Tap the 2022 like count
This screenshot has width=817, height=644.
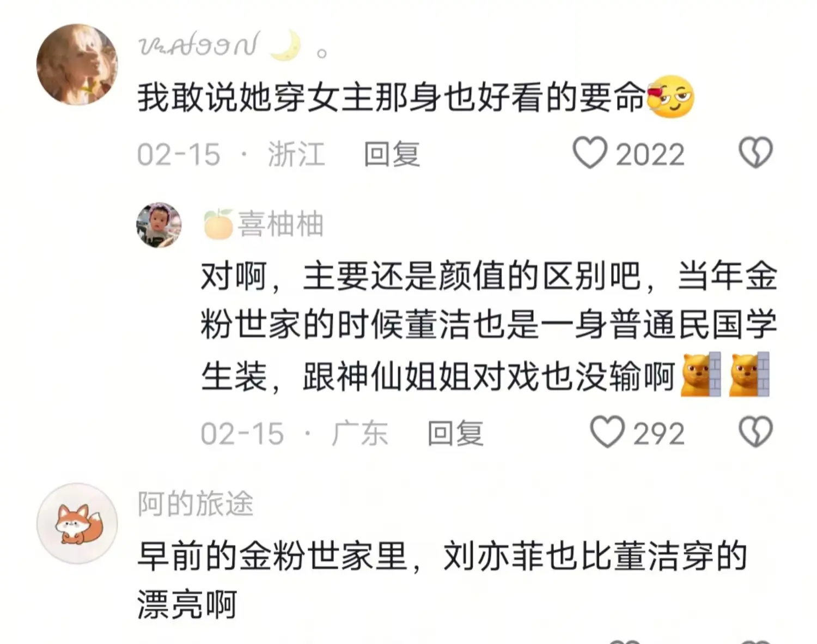click(650, 154)
